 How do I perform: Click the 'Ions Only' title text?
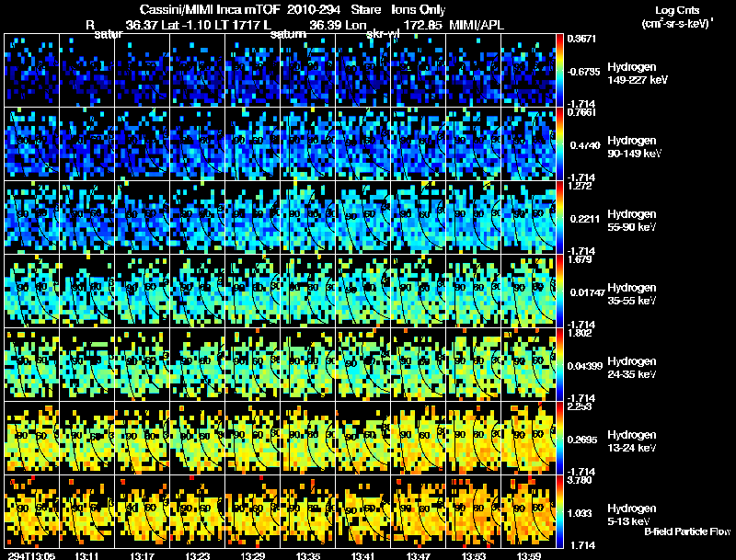(419, 9)
